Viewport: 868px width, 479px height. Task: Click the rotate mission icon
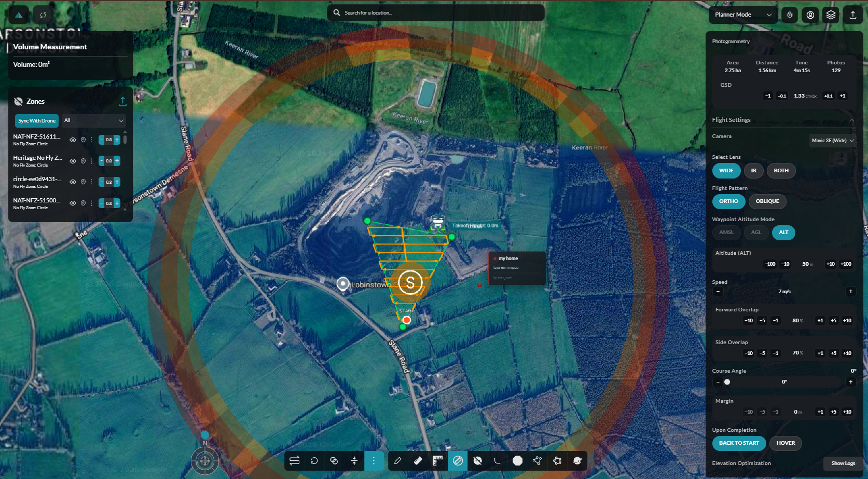[314, 461]
